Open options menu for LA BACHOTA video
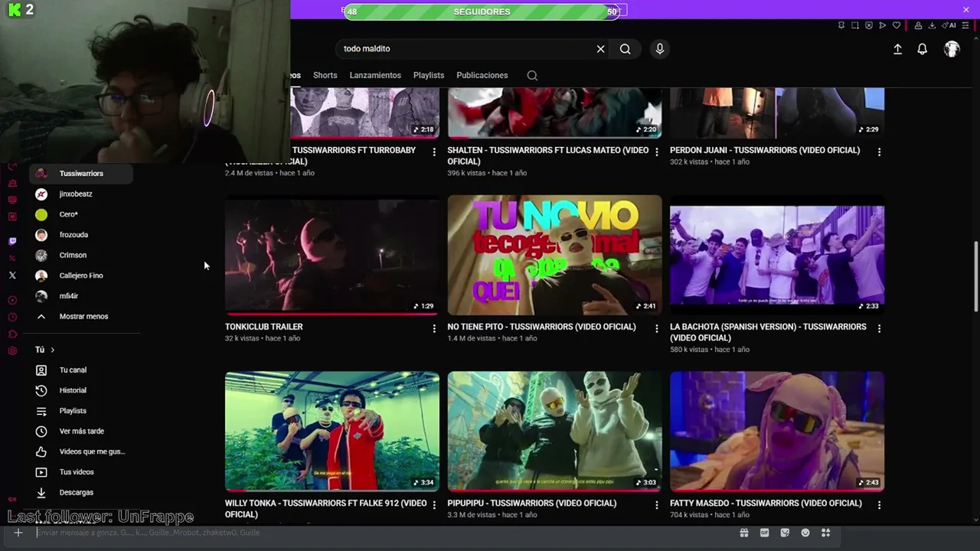Image resolution: width=980 pixels, height=551 pixels. 879,328
